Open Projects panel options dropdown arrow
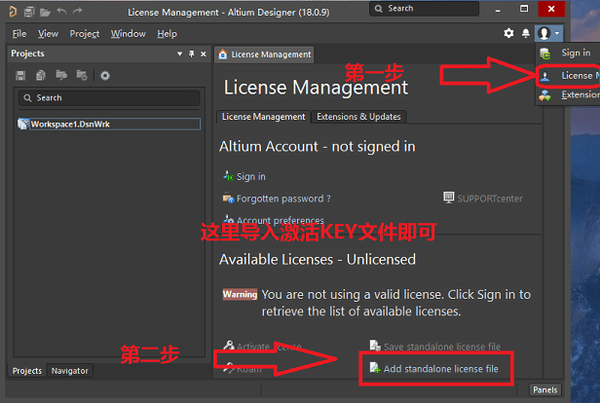Viewport: 600px width, 403px height. click(179, 54)
